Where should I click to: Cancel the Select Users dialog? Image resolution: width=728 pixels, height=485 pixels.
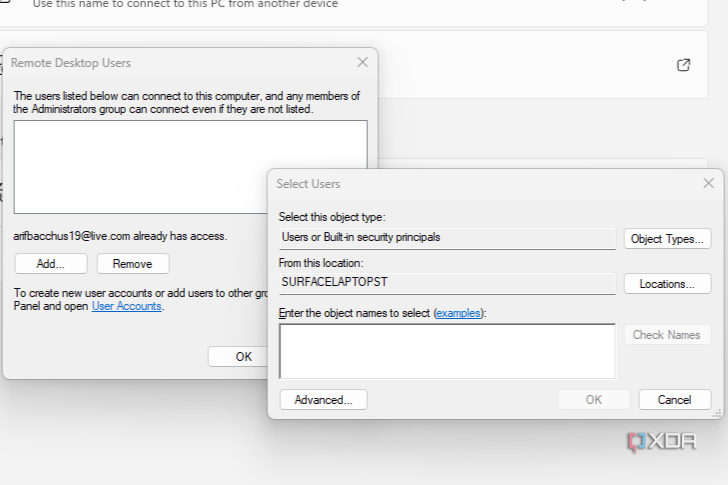pos(675,400)
